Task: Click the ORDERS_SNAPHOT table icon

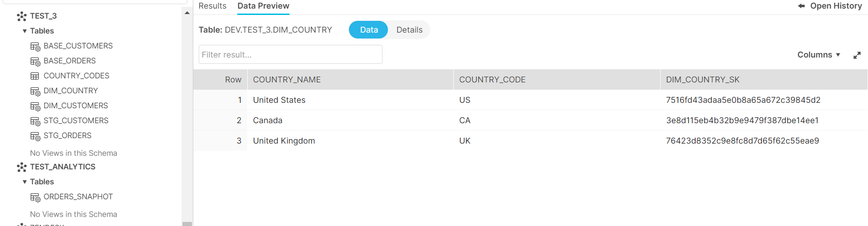Action: 35,197
